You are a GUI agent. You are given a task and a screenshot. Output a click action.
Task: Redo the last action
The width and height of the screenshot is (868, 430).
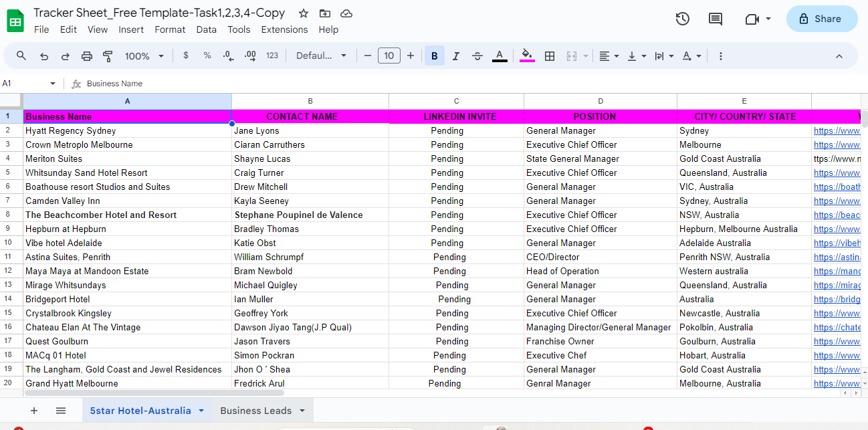point(66,56)
